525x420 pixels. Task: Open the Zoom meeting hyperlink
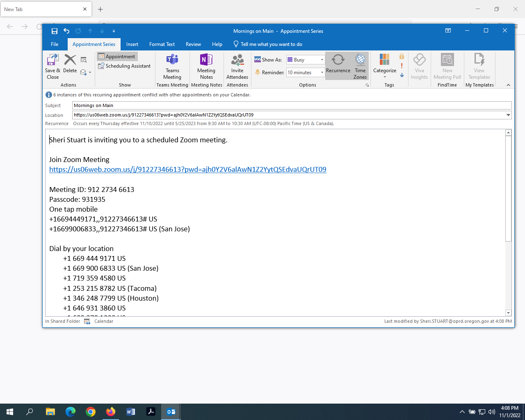(187, 169)
